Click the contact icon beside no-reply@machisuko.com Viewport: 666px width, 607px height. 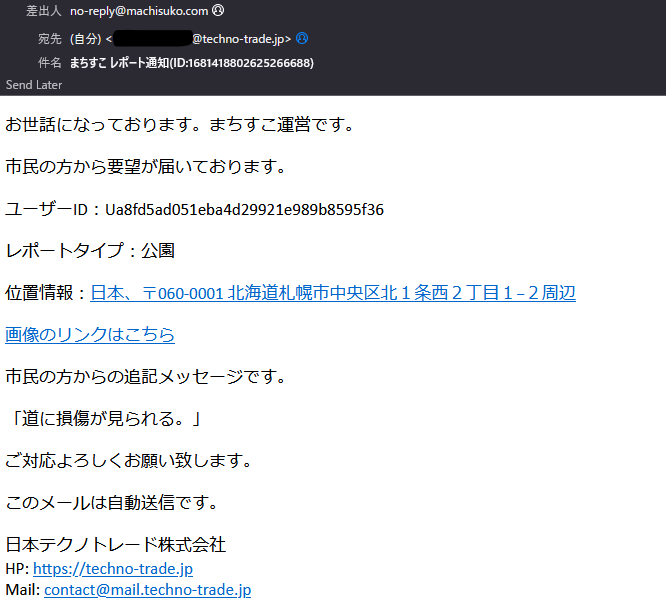click(x=218, y=11)
